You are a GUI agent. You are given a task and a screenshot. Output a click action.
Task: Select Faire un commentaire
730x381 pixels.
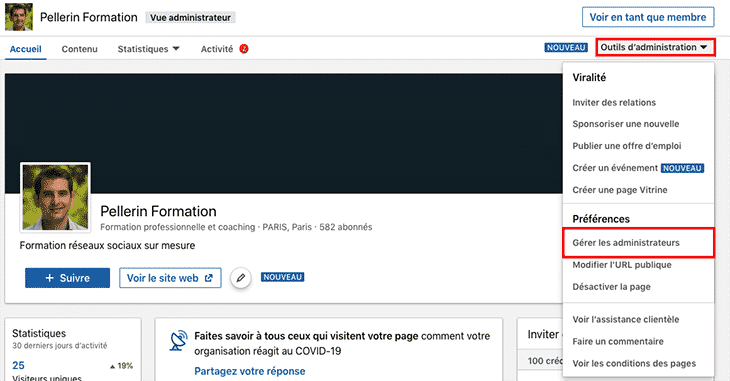(x=618, y=341)
